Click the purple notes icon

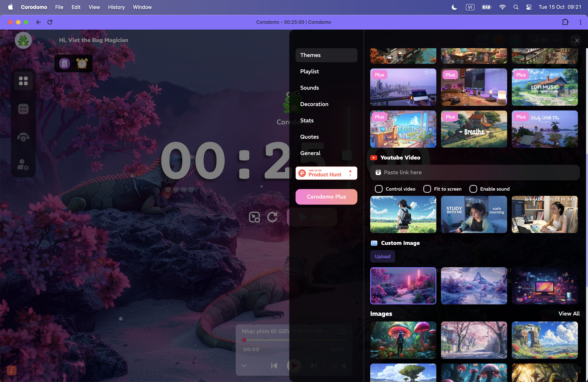click(x=65, y=63)
